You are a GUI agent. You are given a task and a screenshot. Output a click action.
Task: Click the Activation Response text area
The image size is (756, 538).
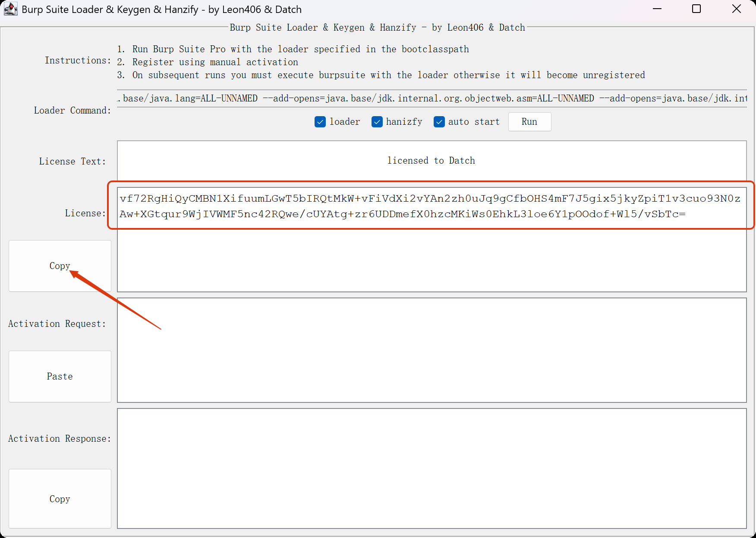click(432, 468)
